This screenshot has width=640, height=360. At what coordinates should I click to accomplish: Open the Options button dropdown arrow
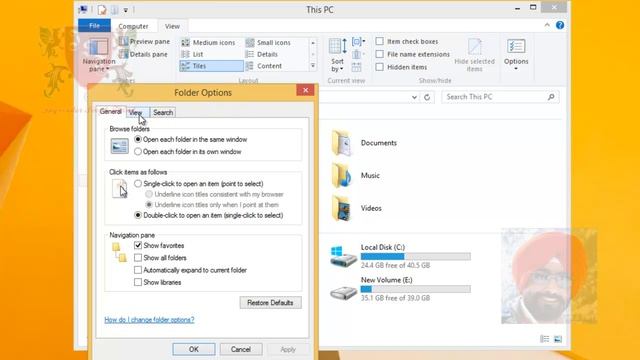(516, 69)
